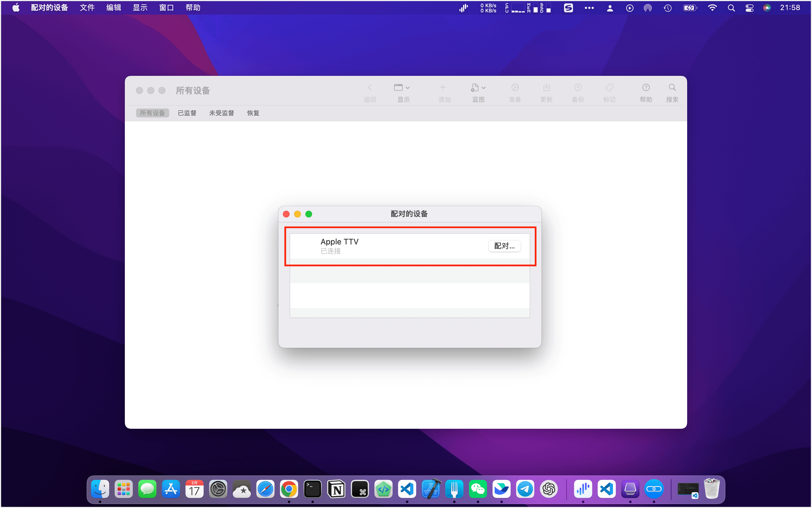Open the 文件 menu

pyautogui.click(x=87, y=8)
